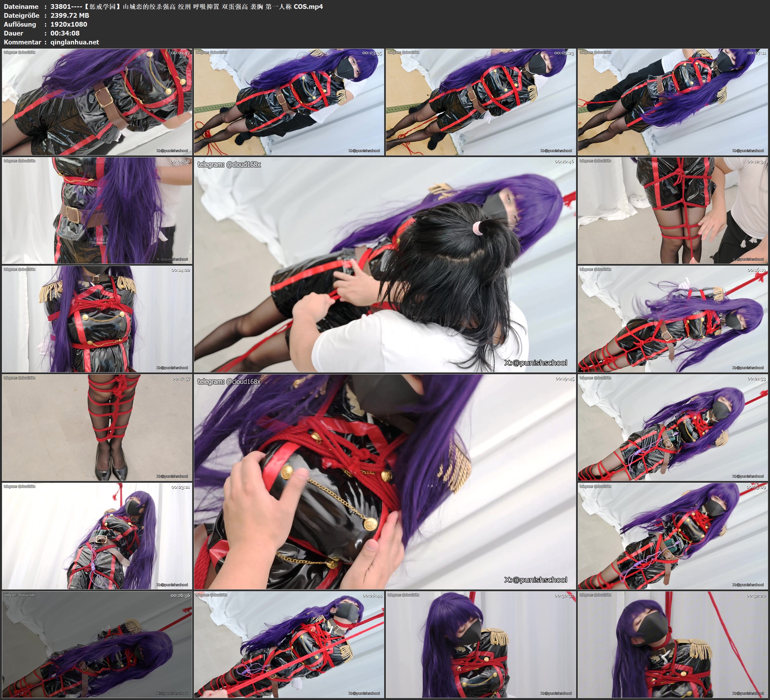The width and height of the screenshot is (770, 700).
Task: Click the thumbnail timestamped 00:23:21
Action: (97, 536)
